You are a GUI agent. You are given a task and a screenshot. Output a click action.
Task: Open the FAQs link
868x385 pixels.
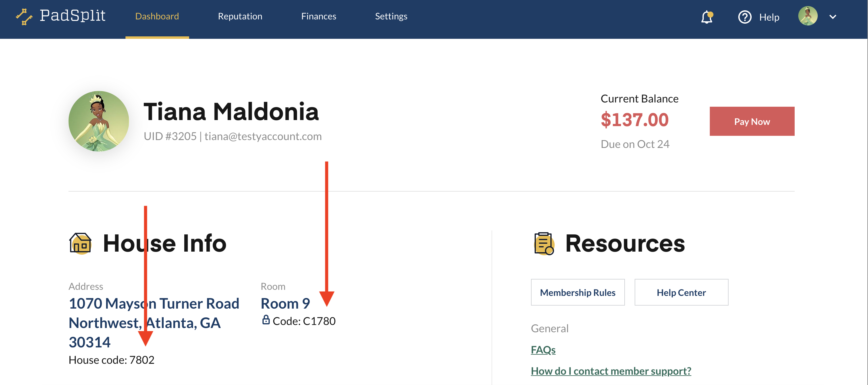coord(543,350)
